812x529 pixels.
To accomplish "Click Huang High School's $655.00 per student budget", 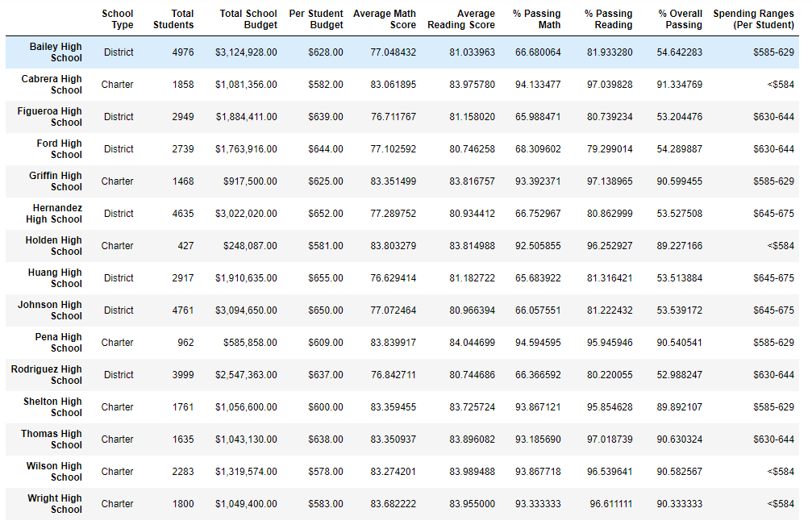I will (x=326, y=278).
